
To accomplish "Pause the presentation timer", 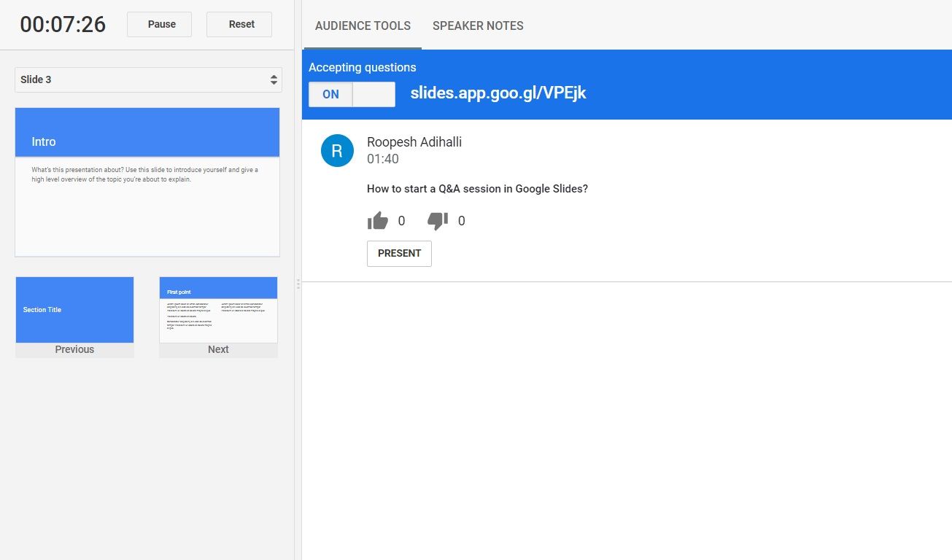I will coord(159,23).
